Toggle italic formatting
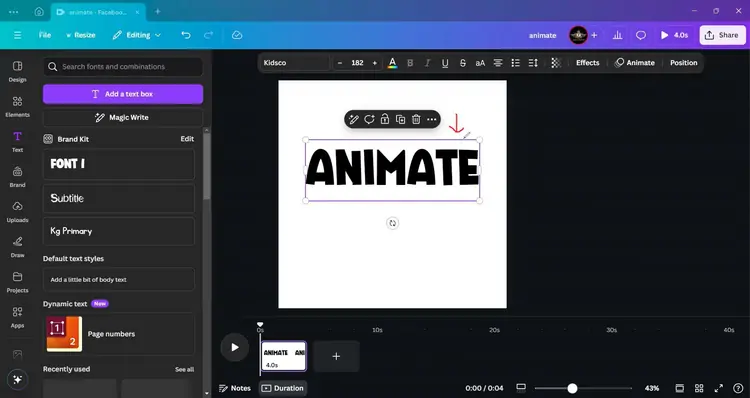Viewport: 750px width, 398px height. (x=427, y=63)
